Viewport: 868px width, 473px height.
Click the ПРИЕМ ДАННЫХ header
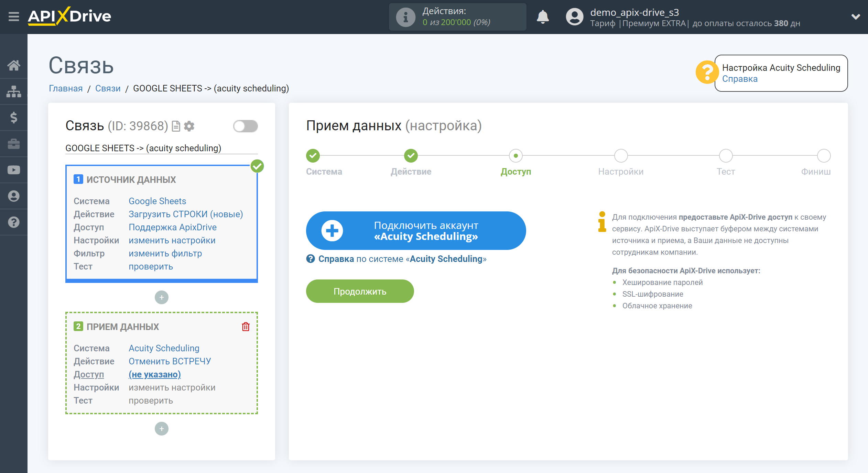tap(123, 327)
